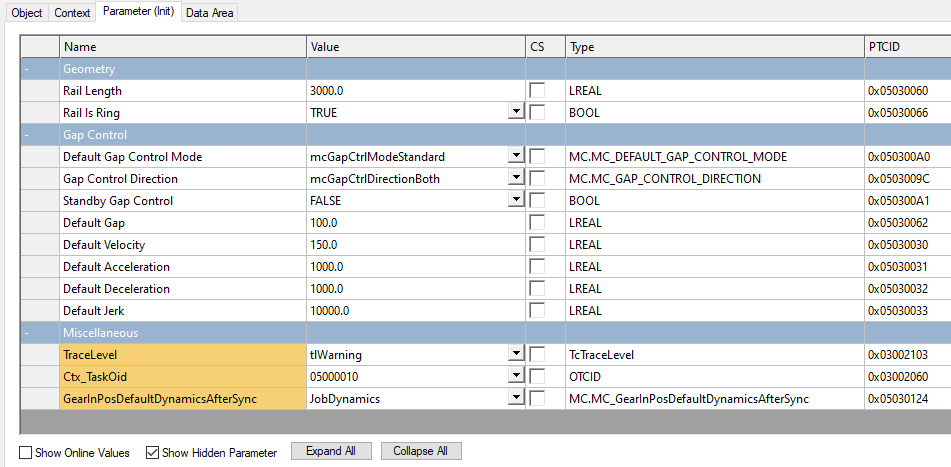Collapse the Geometry group

27,69
